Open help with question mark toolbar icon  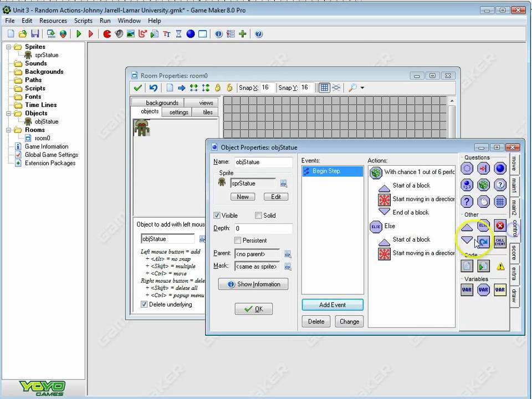(259, 34)
